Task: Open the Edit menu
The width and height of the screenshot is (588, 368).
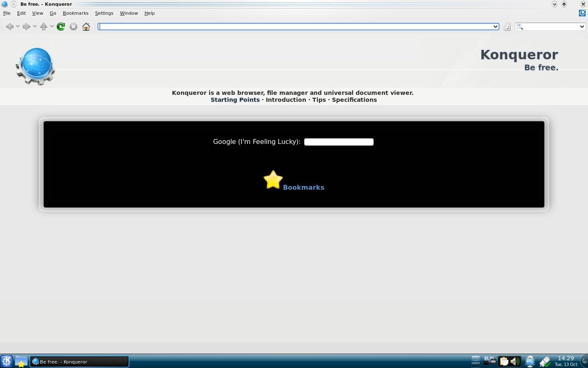Action: (21, 13)
